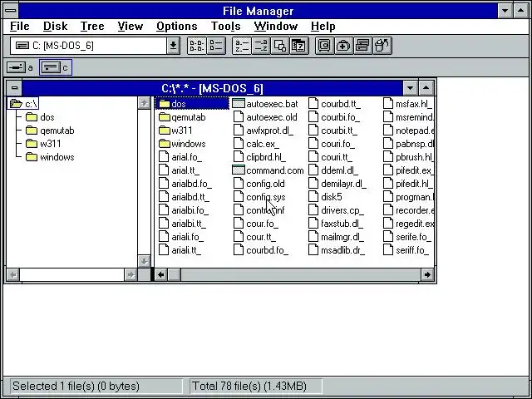Open the drive list dropdown arrow
Viewport: 532px width, 399px height.
click(173, 46)
